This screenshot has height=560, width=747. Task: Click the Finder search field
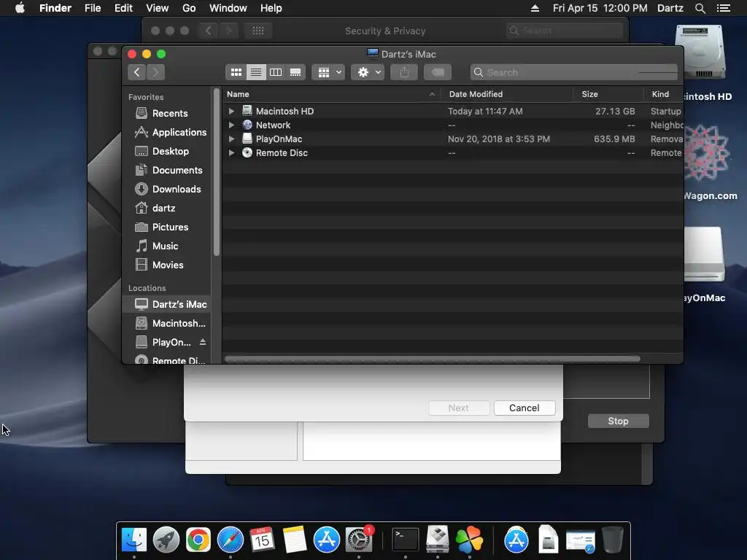tap(573, 72)
